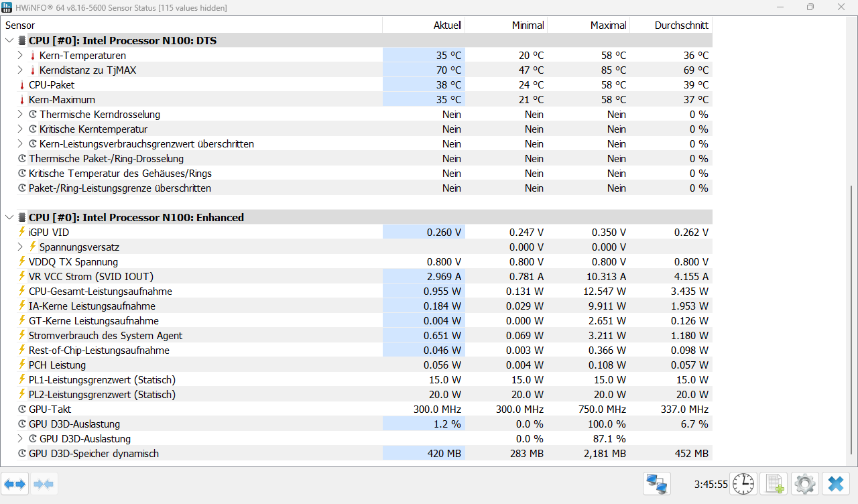858x504 pixels.
Task: Expand the Kritische Kerntemperatur row
Action: [20, 129]
